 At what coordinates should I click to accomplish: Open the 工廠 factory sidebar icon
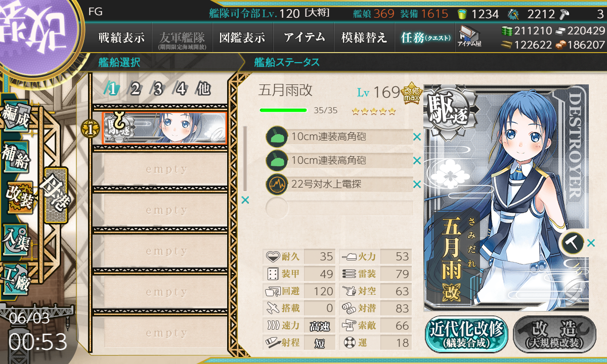pos(15,278)
